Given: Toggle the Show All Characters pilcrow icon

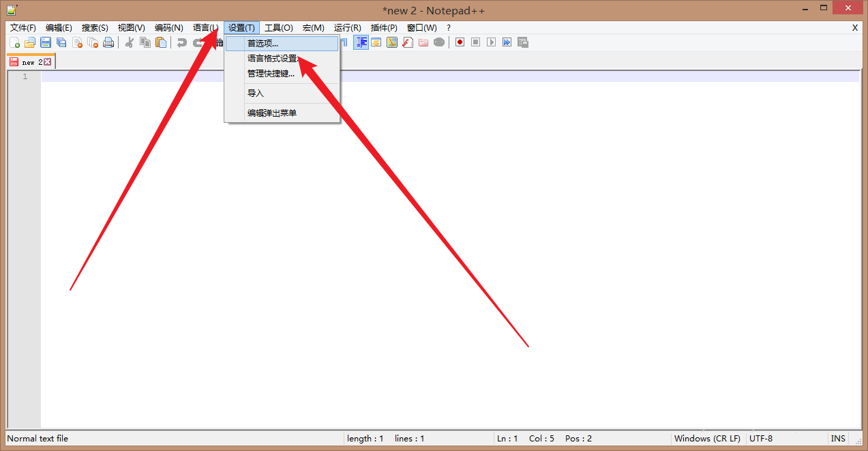Looking at the screenshot, I should tap(345, 42).
